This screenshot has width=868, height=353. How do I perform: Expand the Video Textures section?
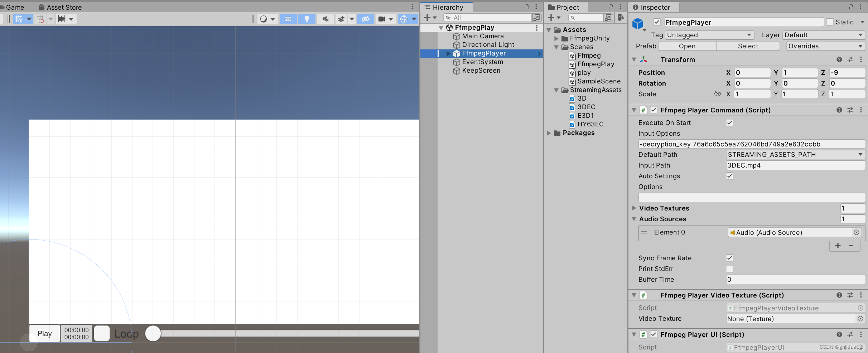tap(635, 208)
